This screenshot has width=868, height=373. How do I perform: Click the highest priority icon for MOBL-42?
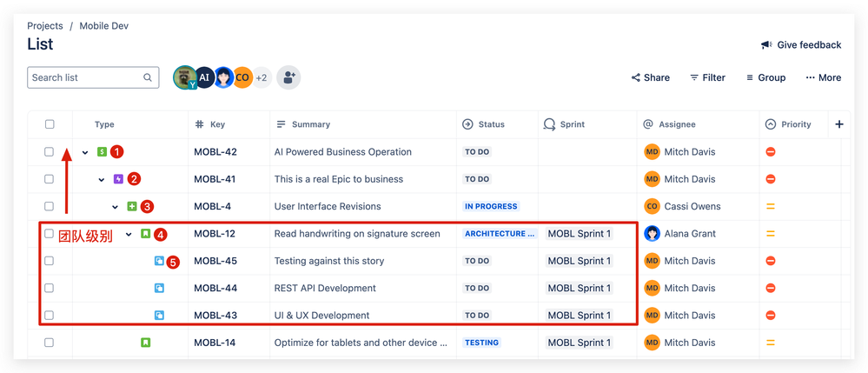[x=770, y=152]
